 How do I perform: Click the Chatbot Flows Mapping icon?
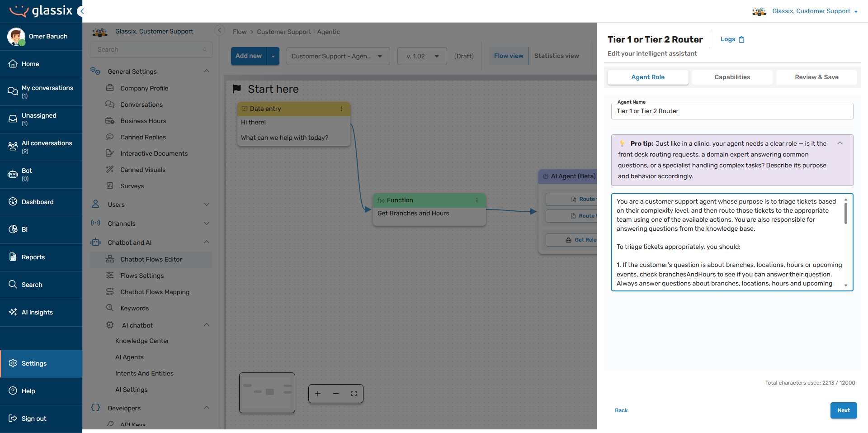[110, 292]
